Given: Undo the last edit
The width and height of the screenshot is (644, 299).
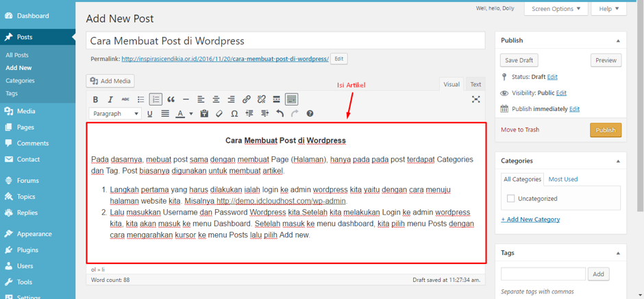Looking at the screenshot, I should tap(280, 114).
